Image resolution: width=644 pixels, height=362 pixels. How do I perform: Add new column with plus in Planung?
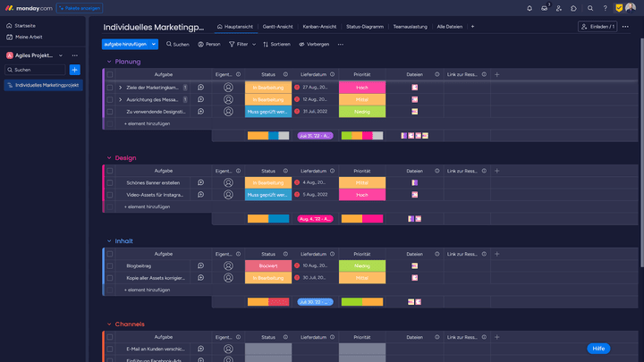497,74
